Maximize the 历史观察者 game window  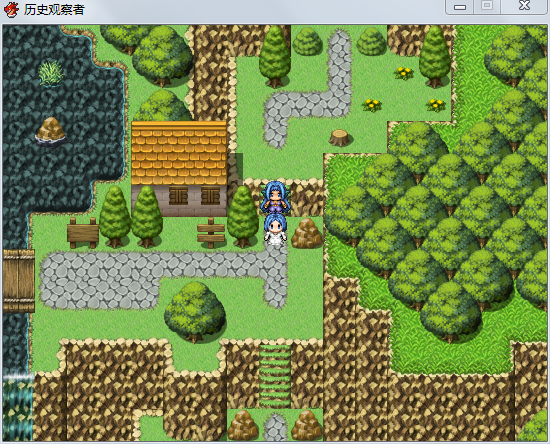[x=487, y=6]
